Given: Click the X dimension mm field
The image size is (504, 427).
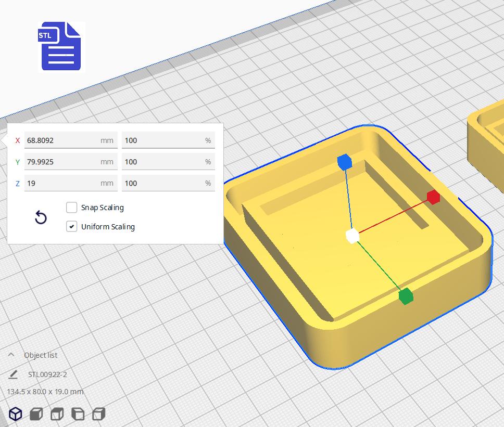Looking at the screenshot, I should point(70,140).
